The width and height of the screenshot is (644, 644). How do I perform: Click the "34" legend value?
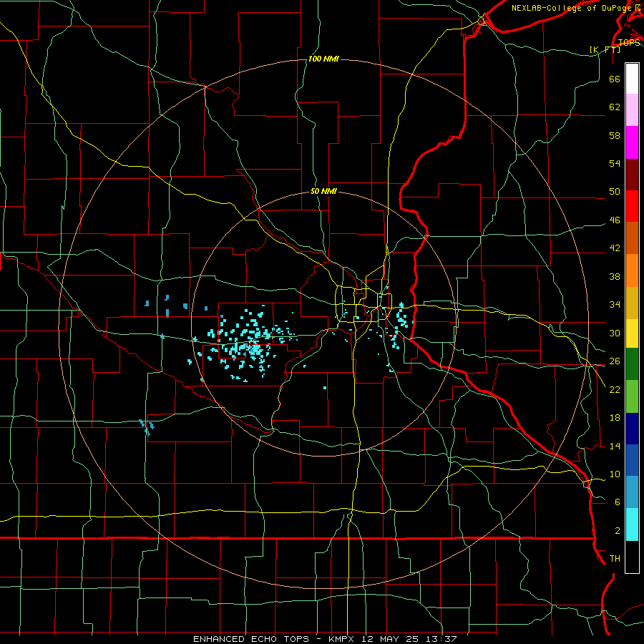tap(615, 305)
